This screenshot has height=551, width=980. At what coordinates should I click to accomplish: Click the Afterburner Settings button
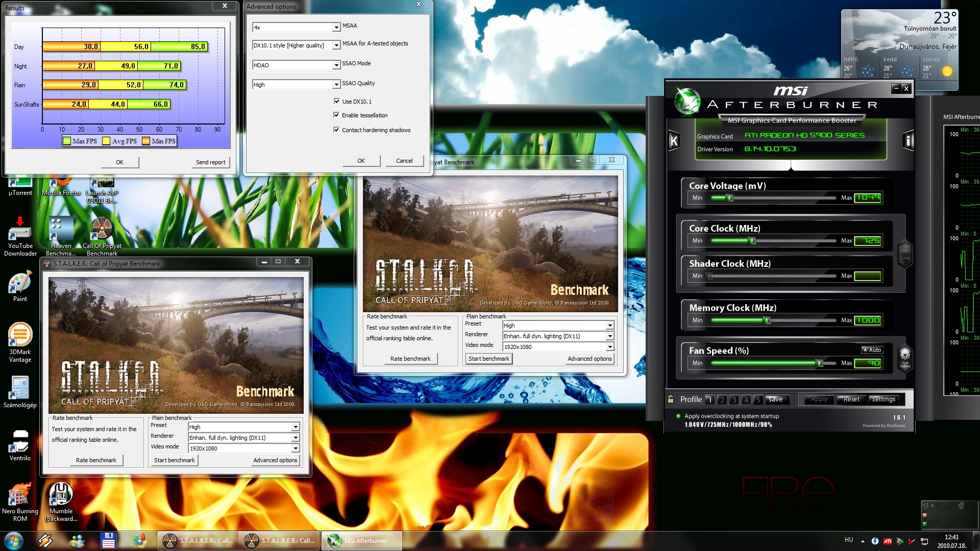point(884,399)
